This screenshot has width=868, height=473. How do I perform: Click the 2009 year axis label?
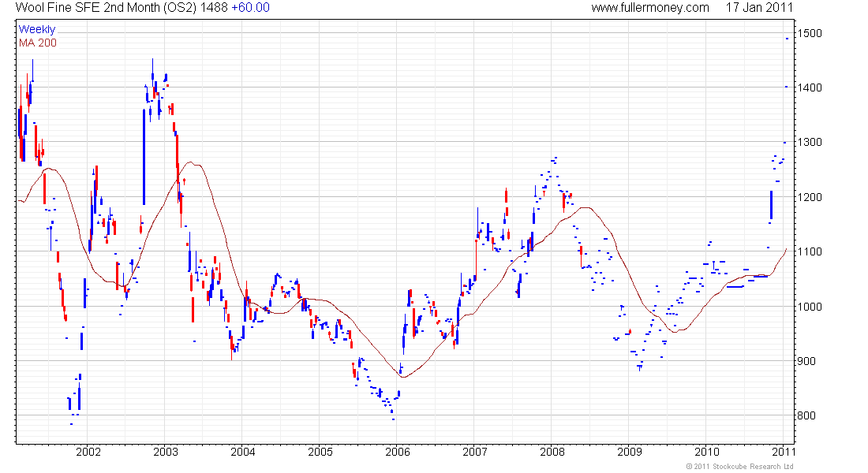(630, 452)
